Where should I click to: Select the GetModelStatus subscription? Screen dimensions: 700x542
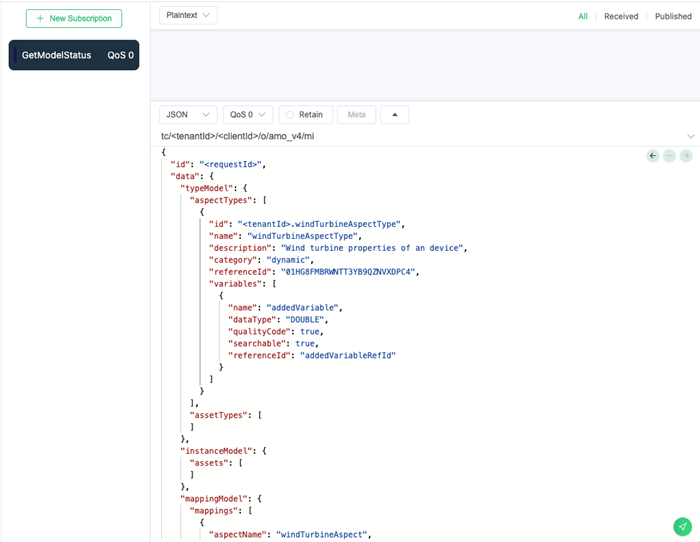(x=74, y=55)
